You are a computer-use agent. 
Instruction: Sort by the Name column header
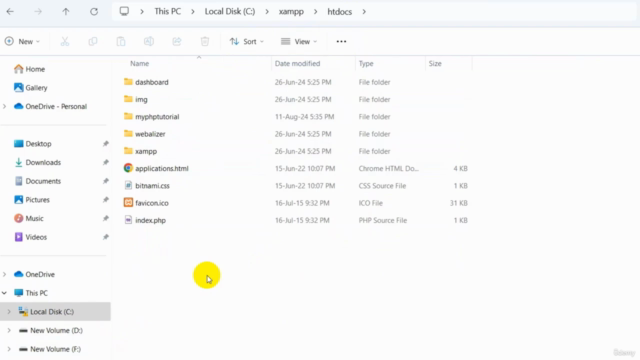140,63
